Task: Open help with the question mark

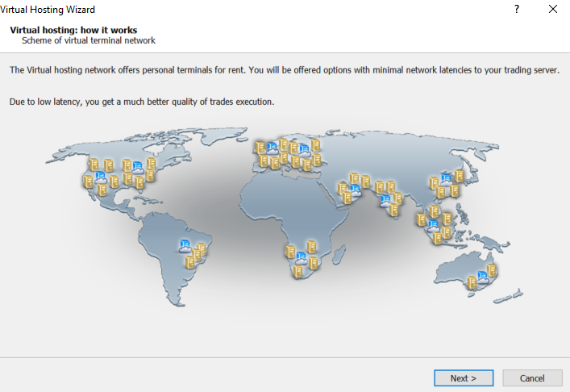Action: [x=517, y=9]
